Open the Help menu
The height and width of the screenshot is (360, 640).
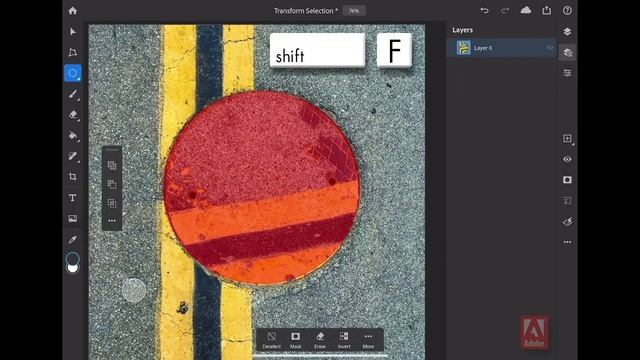coord(567,11)
